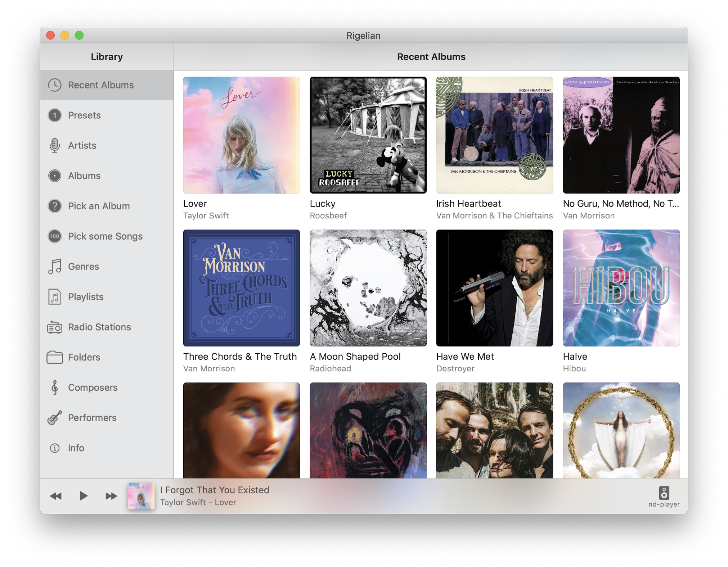
Task: Open the dark abstract painting album cover
Action: coord(368,430)
